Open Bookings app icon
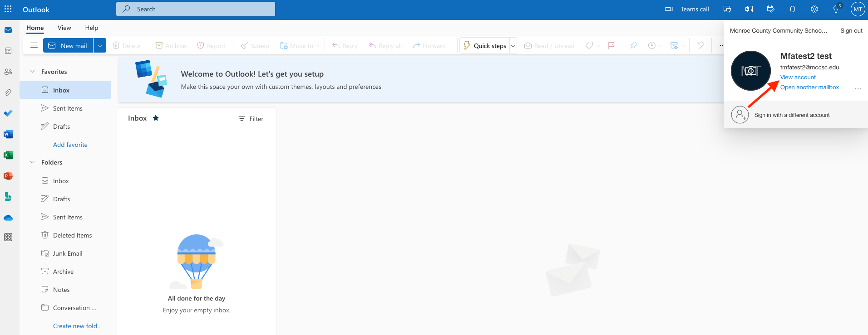Viewport: 868px width, 335px height. click(x=8, y=197)
